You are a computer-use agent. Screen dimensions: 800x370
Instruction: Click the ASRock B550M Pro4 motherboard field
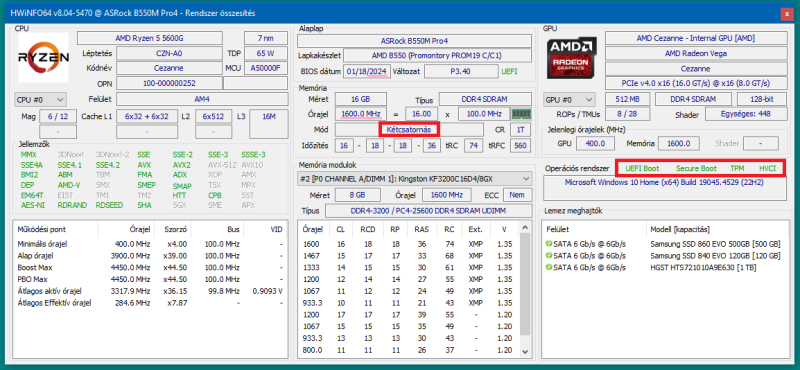click(414, 41)
